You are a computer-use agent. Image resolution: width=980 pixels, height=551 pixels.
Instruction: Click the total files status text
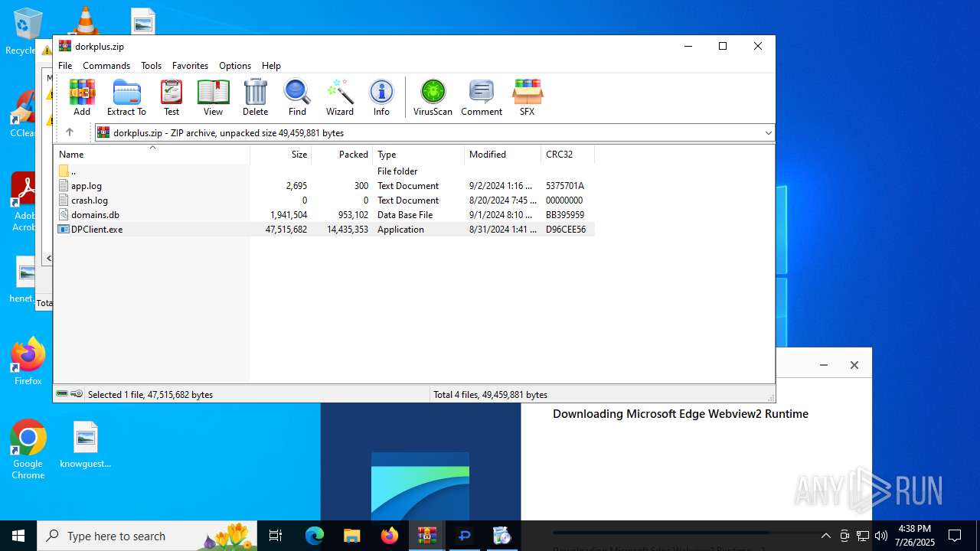[490, 395]
